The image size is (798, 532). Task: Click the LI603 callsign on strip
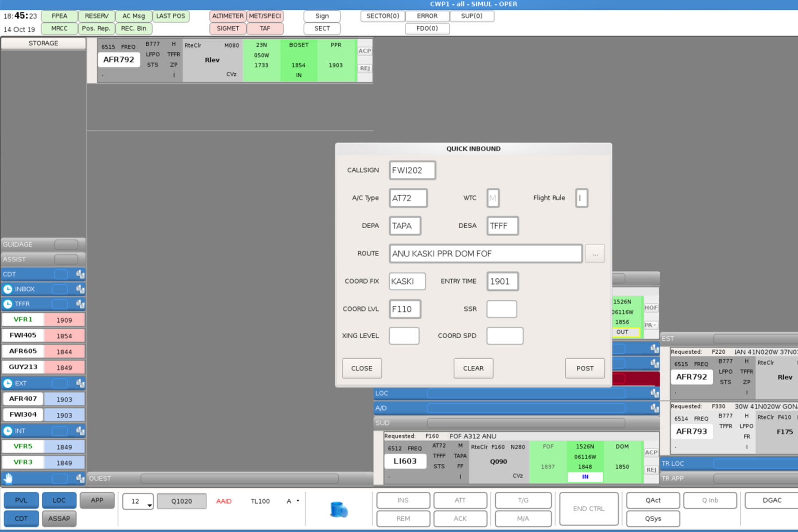pos(405,462)
